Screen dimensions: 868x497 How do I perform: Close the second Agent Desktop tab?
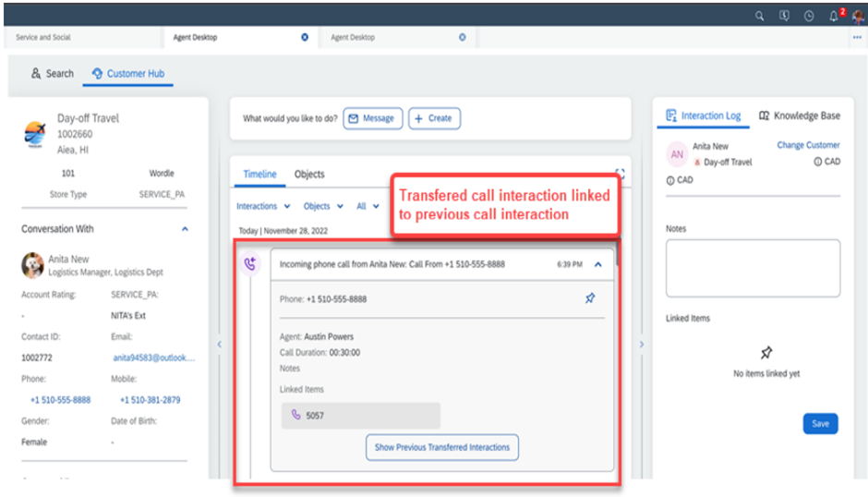463,38
